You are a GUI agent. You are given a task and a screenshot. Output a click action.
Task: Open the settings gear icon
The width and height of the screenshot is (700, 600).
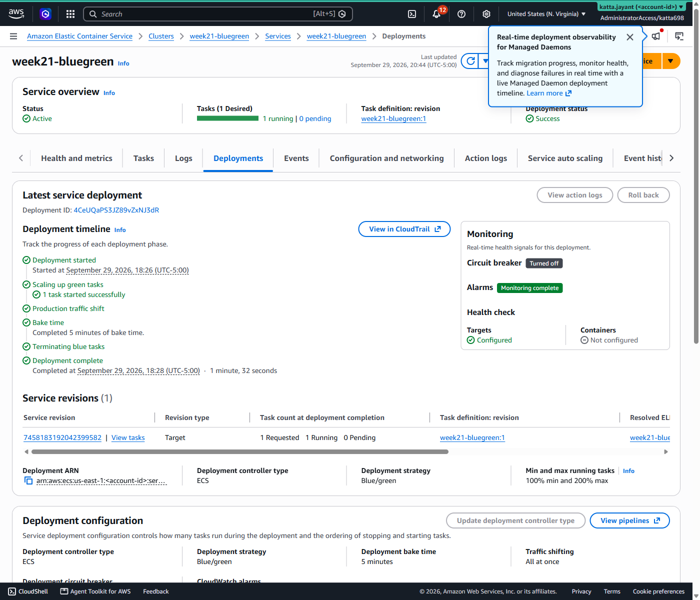(486, 14)
